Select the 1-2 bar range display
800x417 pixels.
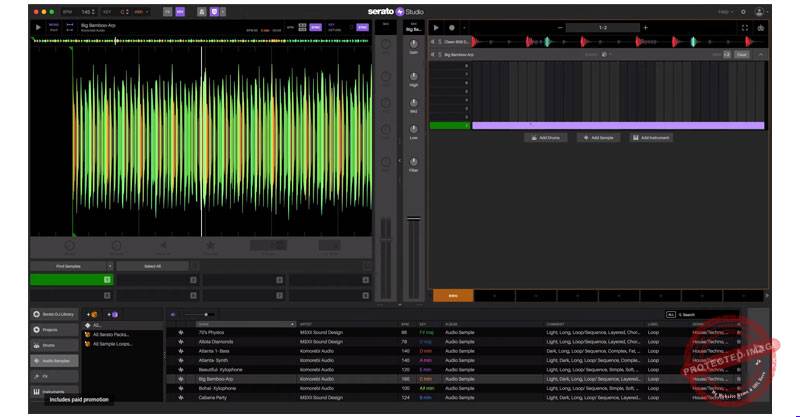click(603, 28)
